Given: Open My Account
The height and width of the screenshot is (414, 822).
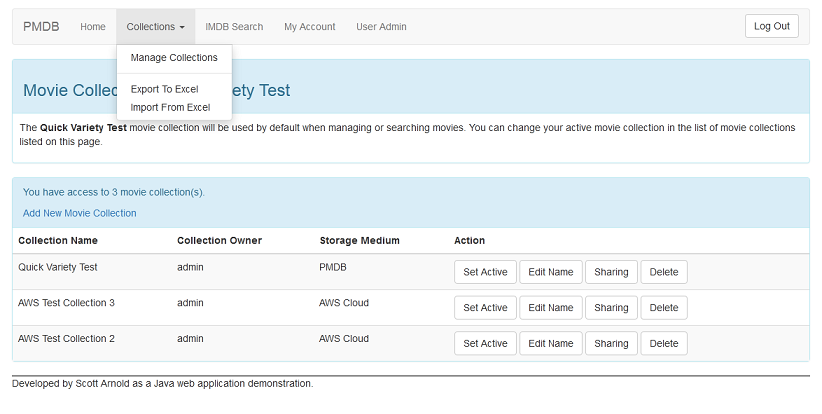Looking at the screenshot, I should coord(310,27).
